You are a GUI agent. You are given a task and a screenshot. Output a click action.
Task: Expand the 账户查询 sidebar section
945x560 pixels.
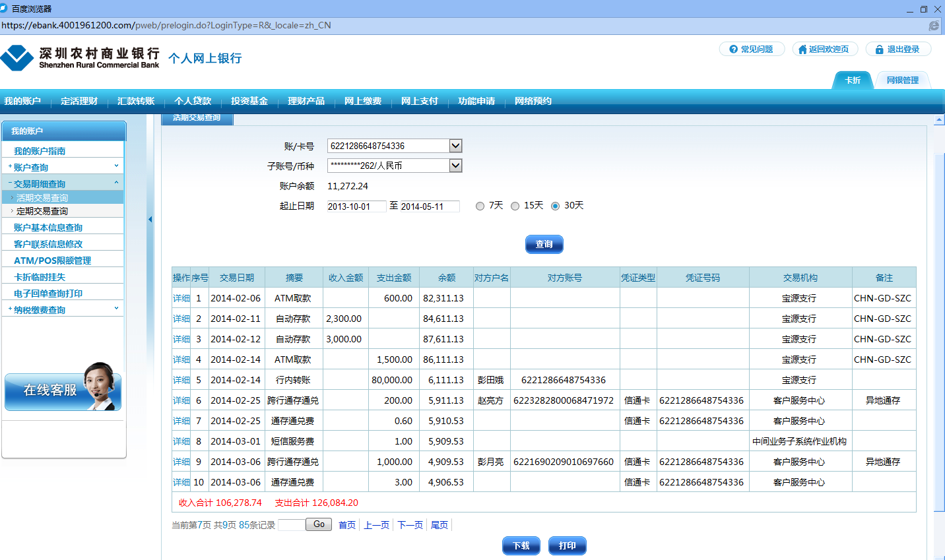coord(63,168)
